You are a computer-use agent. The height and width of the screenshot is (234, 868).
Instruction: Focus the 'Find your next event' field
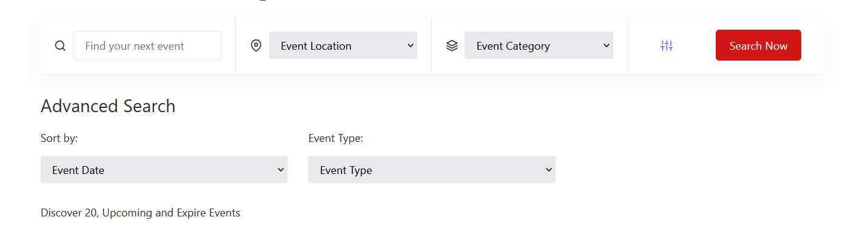147,45
